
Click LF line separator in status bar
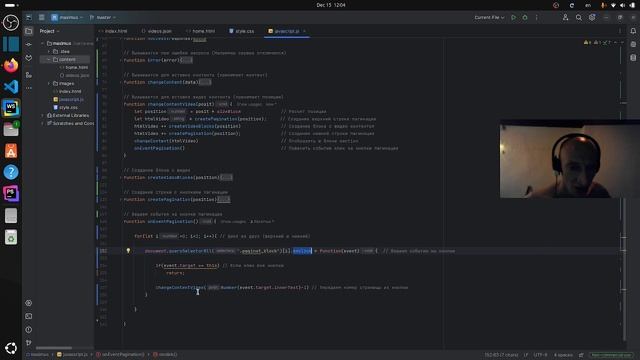click(526, 355)
